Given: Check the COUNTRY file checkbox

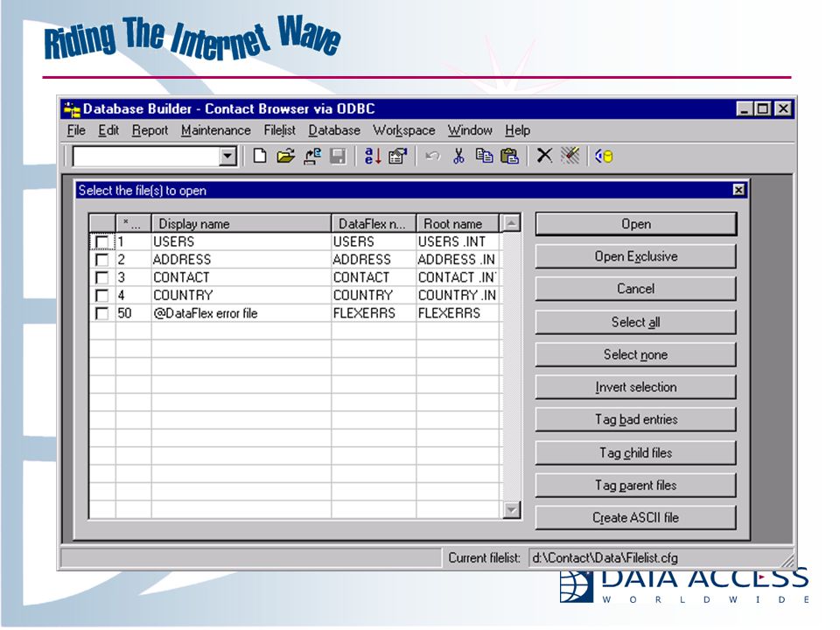Looking at the screenshot, I should pos(101,295).
